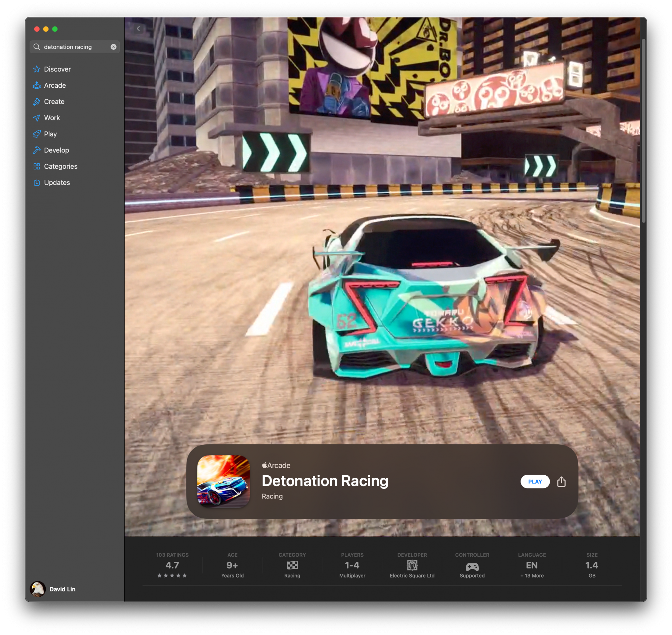Click the Supported controller label
This screenshot has width=672, height=635.
click(x=472, y=576)
